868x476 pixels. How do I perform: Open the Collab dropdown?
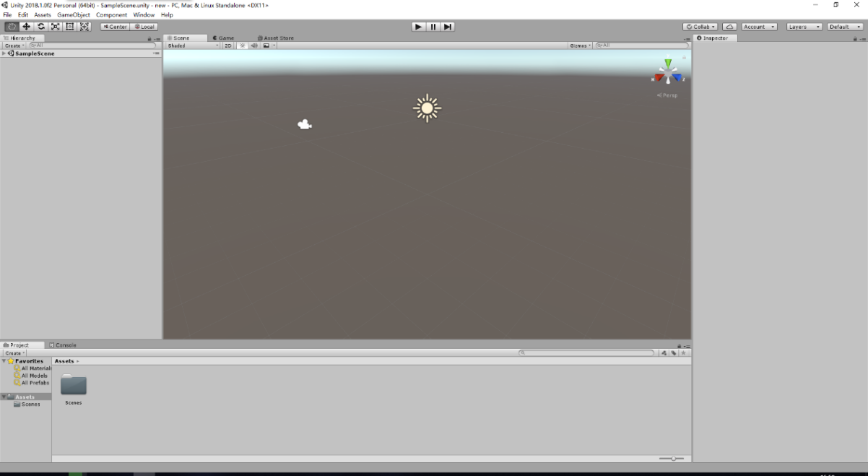pyautogui.click(x=700, y=27)
